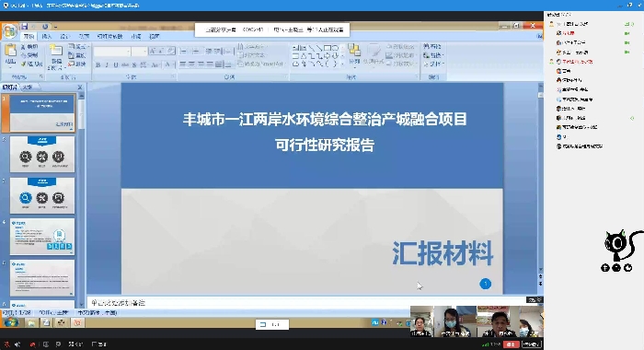Viewport: 644px width, 350px height.
Task: Toggle Italic formatting
Action: point(107,64)
